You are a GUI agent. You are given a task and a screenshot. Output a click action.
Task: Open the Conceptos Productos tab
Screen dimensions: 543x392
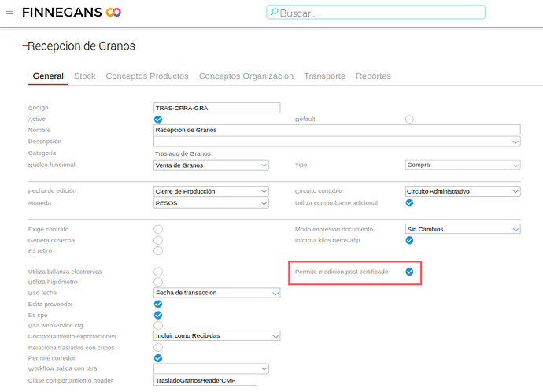click(x=147, y=76)
